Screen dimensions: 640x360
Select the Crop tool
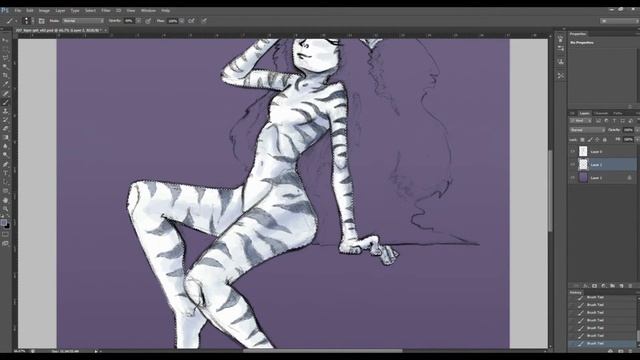[x=5, y=75]
